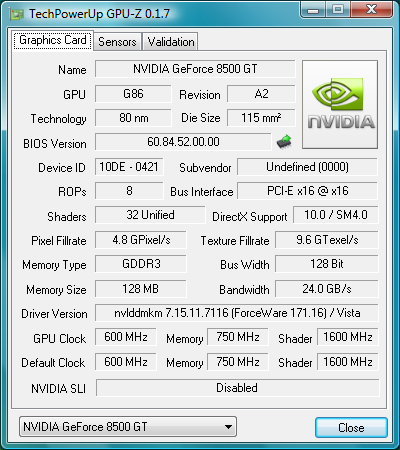Click the Bus Interface PCI-E x16 field
The width and height of the screenshot is (400, 450).
pos(307,191)
